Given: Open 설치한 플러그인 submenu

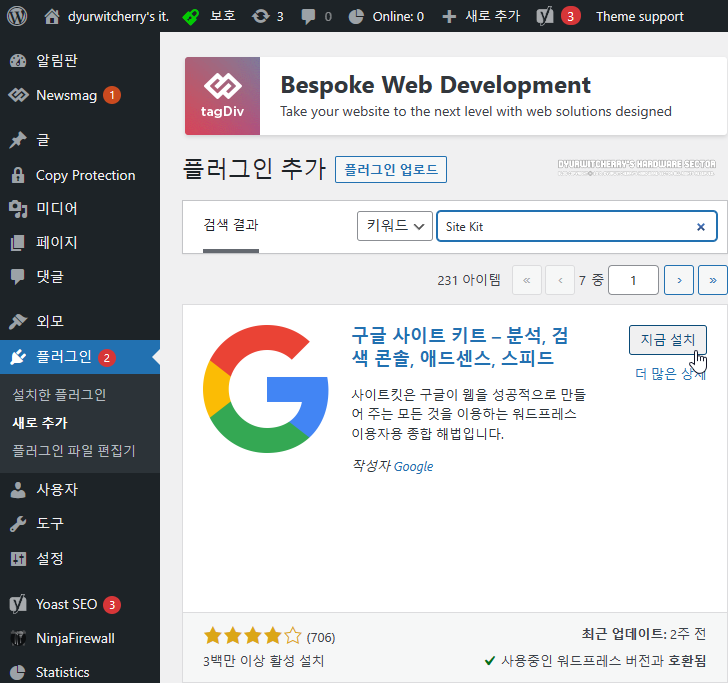Looking at the screenshot, I should coord(59,395).
